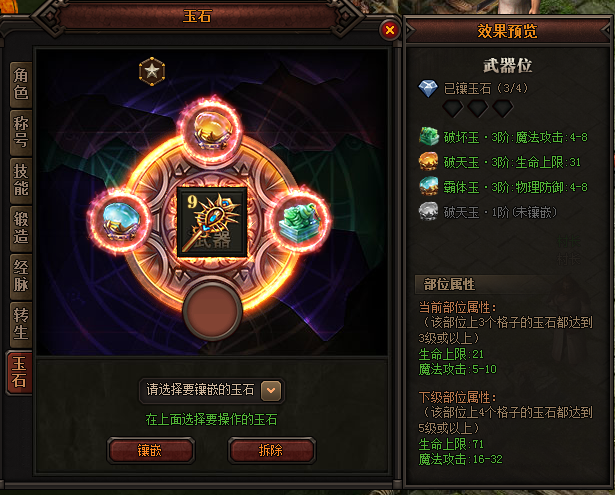Select the green jade seal in right slot
Screen dimensions: 615x495
pos(301,221)
